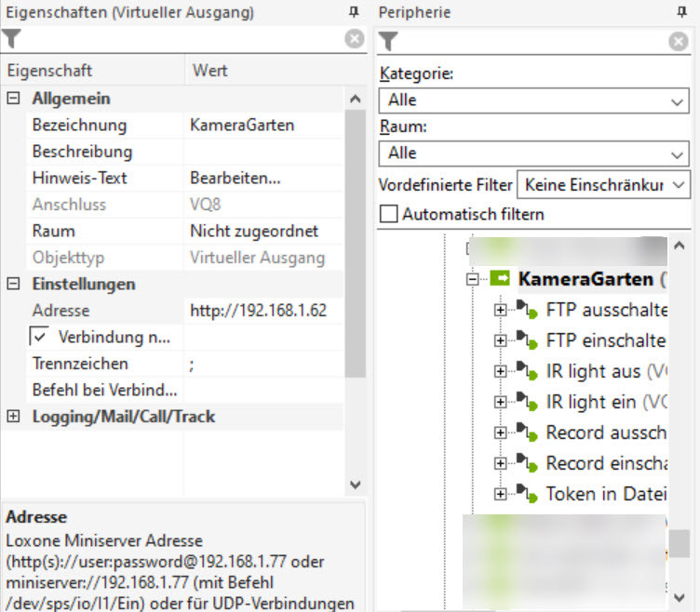
Task: Expand the IR light aus node
Action: click(501, 372)
